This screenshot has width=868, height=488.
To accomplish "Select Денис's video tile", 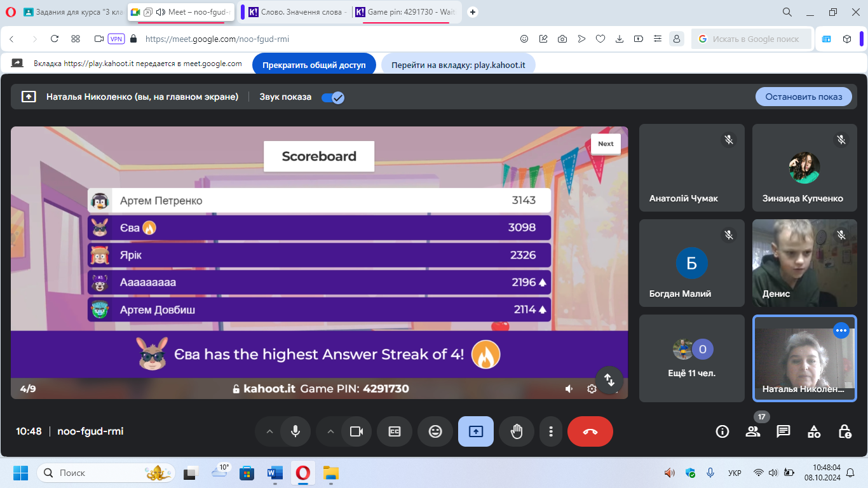I will pos(804,263).
